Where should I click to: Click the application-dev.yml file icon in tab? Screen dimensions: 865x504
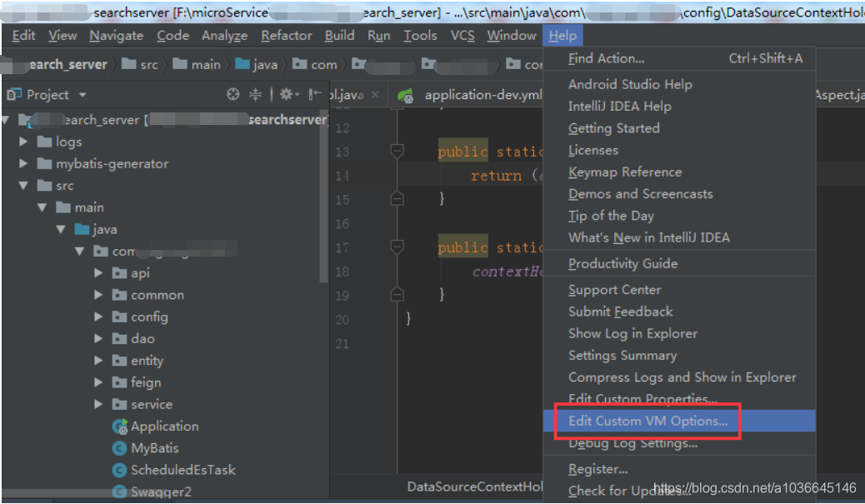coord(405,96)
